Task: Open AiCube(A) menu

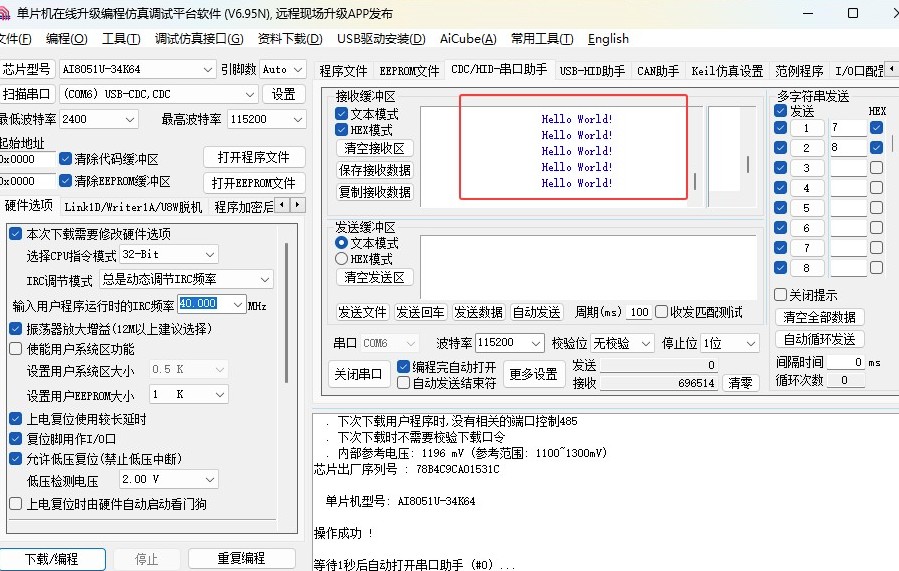Action: 468,39
